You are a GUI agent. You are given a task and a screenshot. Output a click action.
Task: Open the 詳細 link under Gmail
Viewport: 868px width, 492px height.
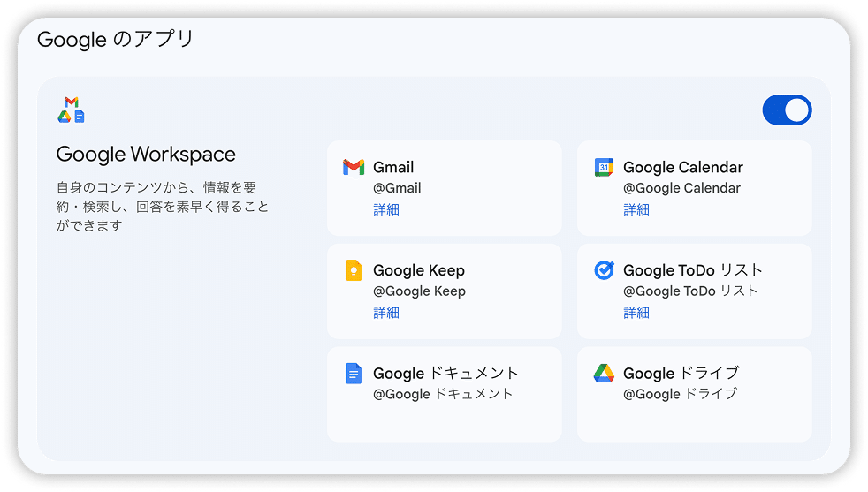click(x=386, y=209)
